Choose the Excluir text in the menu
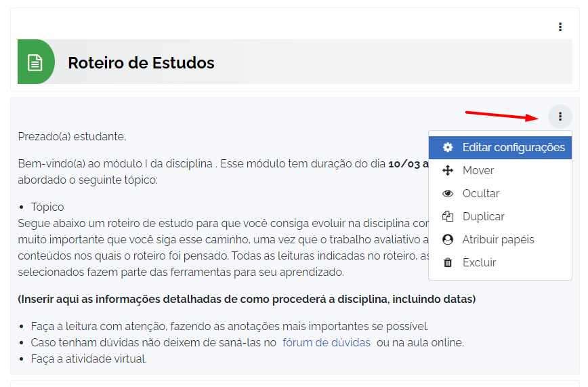 (479, 263)
